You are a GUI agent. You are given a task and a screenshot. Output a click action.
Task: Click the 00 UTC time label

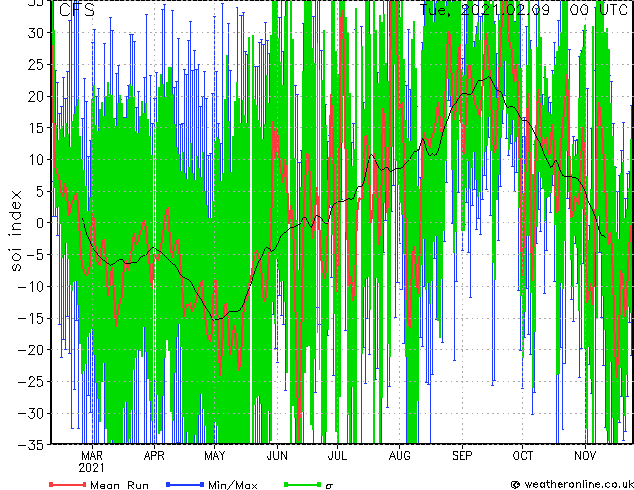coord(598,9)
